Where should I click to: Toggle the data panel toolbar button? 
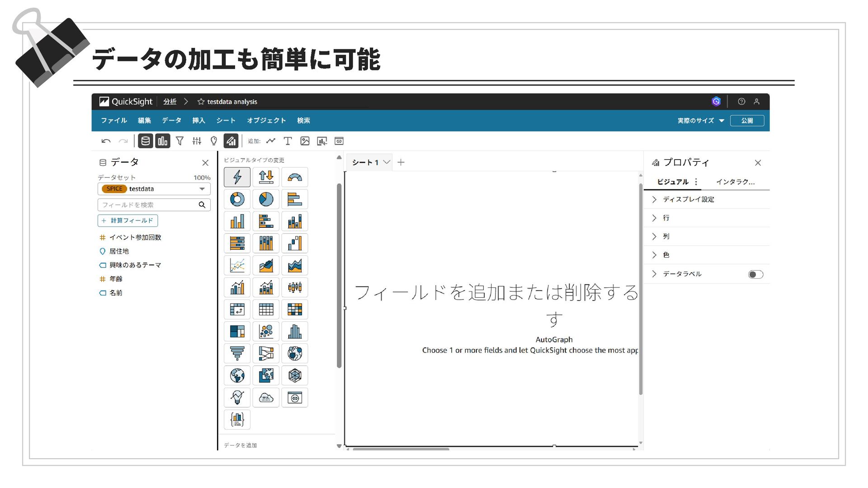pyautogui.click(x=145, y=141)
